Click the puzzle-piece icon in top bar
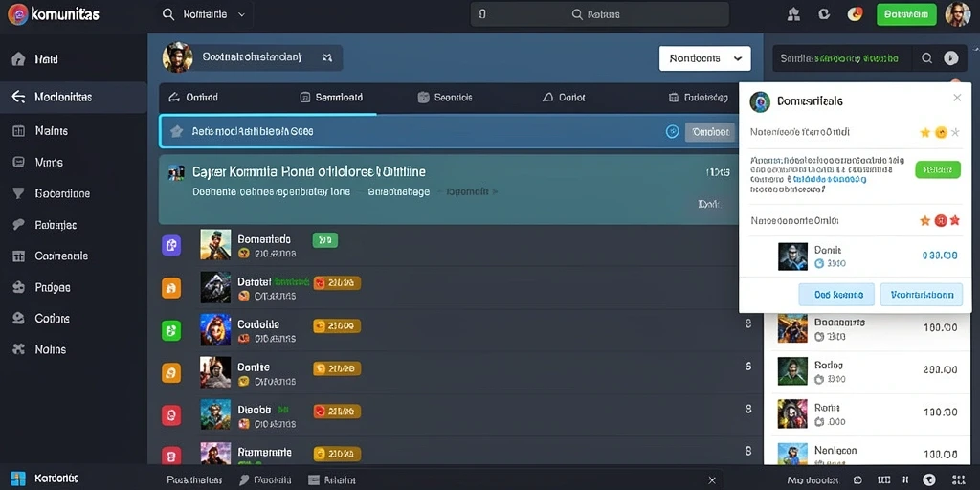The width and height of the screenshot is (980, 490). point(793,14)
